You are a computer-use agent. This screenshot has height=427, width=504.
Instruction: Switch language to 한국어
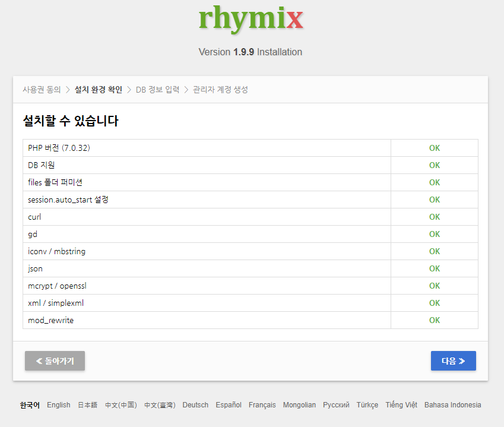30,405
